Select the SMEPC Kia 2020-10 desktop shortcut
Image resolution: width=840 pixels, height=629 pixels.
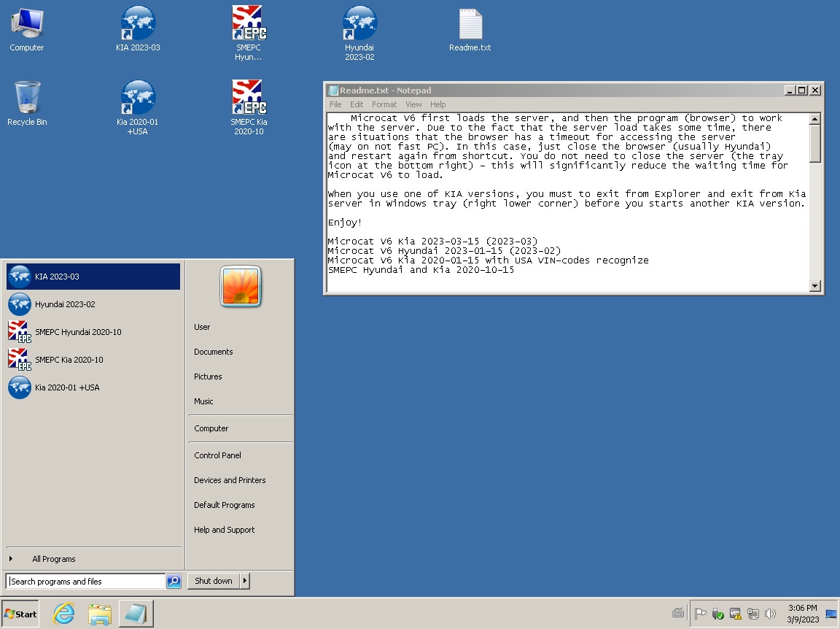(249, 108)
